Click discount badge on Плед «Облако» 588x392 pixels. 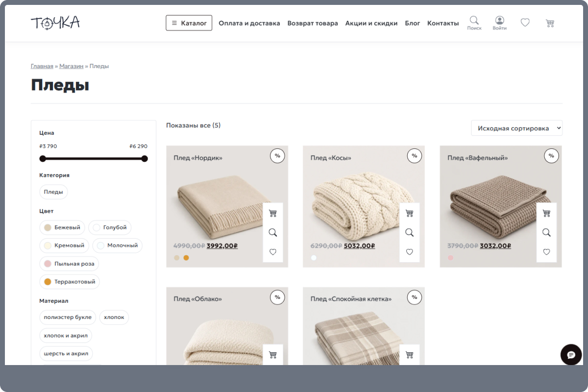coord(277,297)
